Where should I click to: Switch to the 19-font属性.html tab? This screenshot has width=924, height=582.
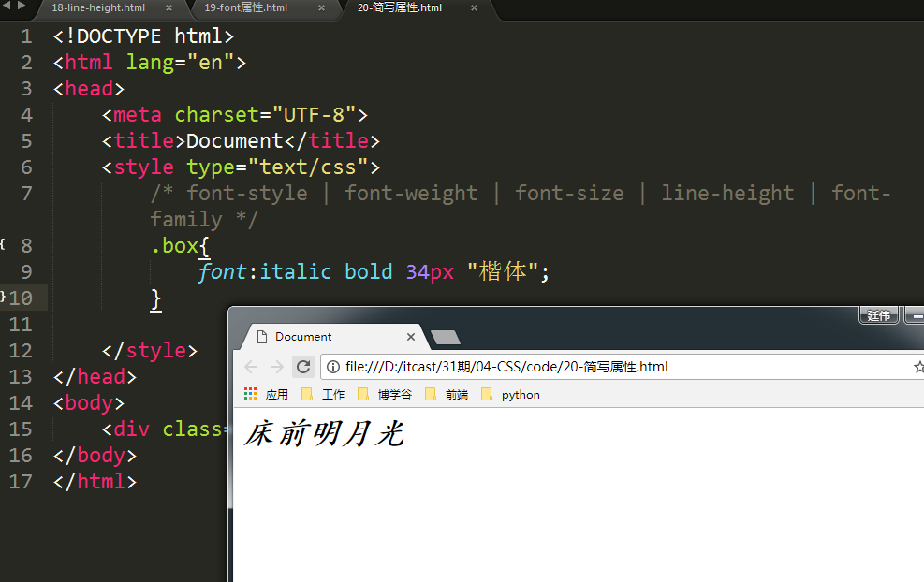click(x=245, y=8)
